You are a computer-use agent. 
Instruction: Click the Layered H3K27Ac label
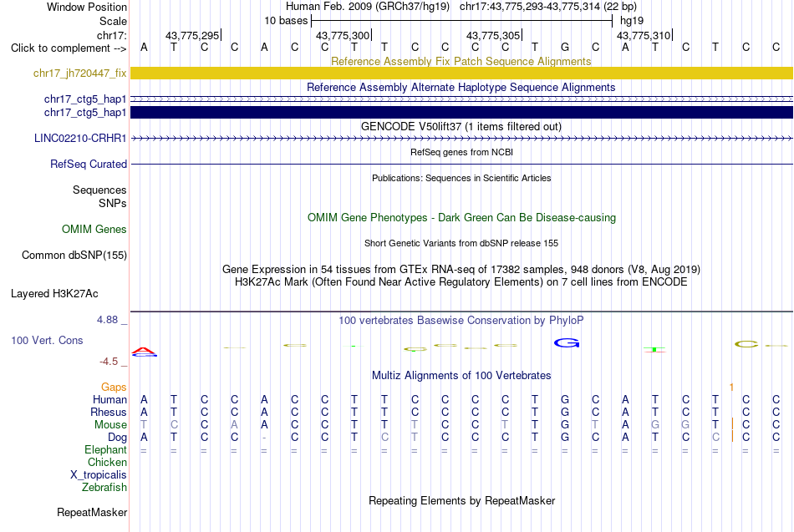tap(54, 294)
